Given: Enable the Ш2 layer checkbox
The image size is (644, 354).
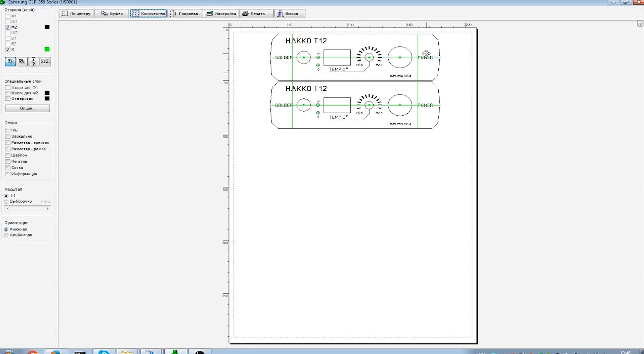Looking at the screenshot, I should coord(8,33).
